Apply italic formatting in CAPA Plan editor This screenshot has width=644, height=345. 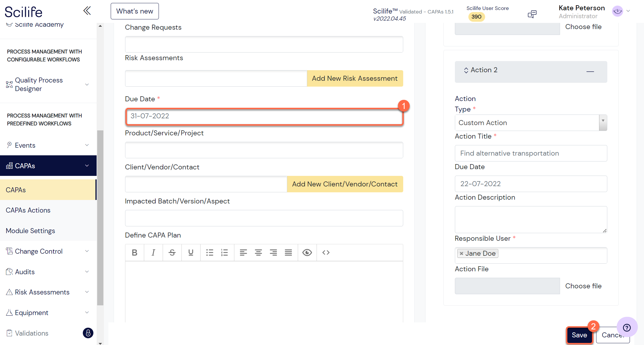[x=153, y=253]
